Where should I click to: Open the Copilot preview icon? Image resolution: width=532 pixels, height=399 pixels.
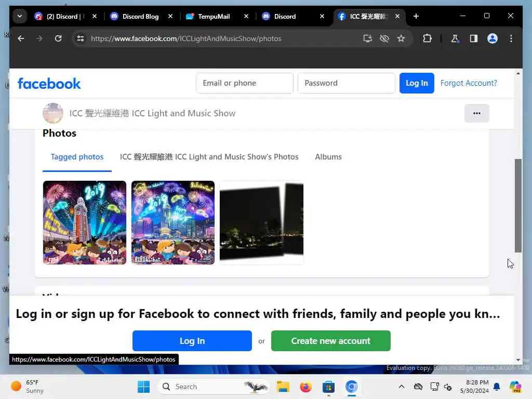point(515,387)
